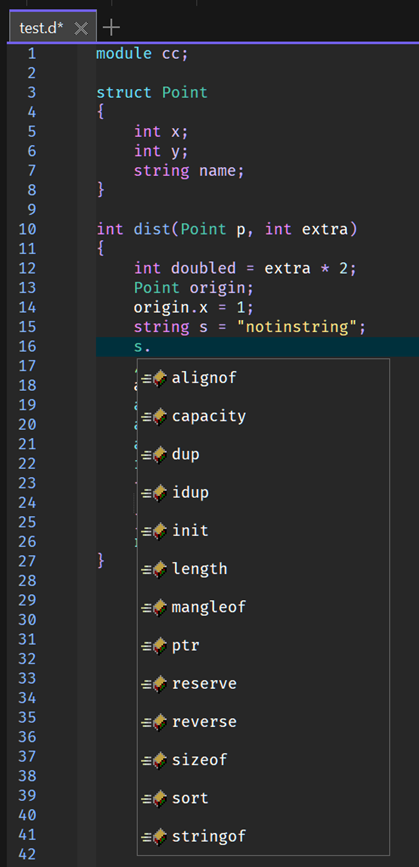Choose reverse in the suggestion popup
Image resolution: width=419 pixels, height=867 pixels.
pyautogui.click(x=263, y=722)
